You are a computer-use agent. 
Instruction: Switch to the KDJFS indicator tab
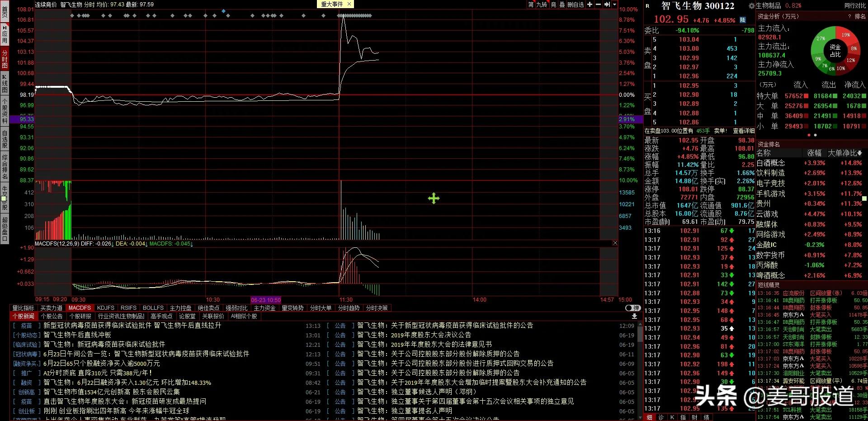click(x=106, y=308)
